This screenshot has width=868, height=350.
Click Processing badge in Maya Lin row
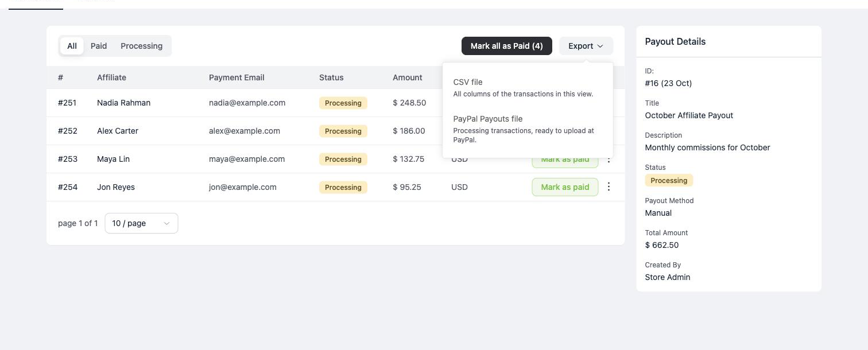343,160
